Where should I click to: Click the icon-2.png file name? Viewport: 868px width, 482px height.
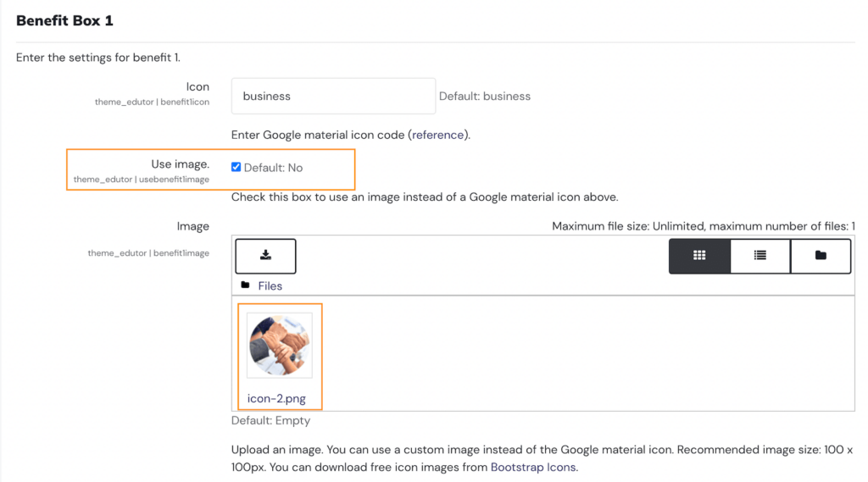coord(278,399)
